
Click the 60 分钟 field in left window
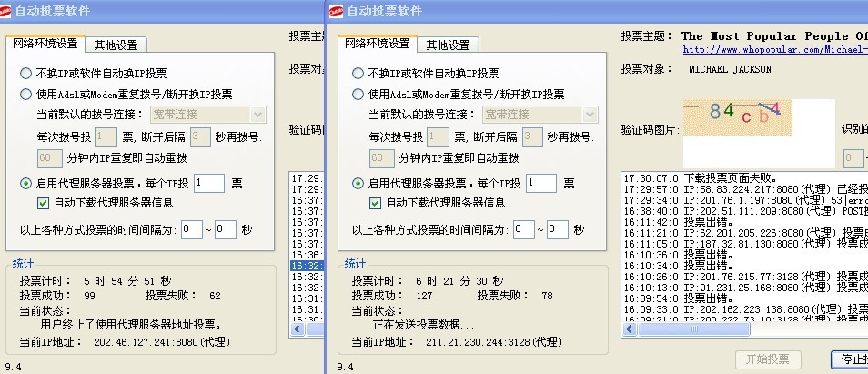click(x=50, y=158)
